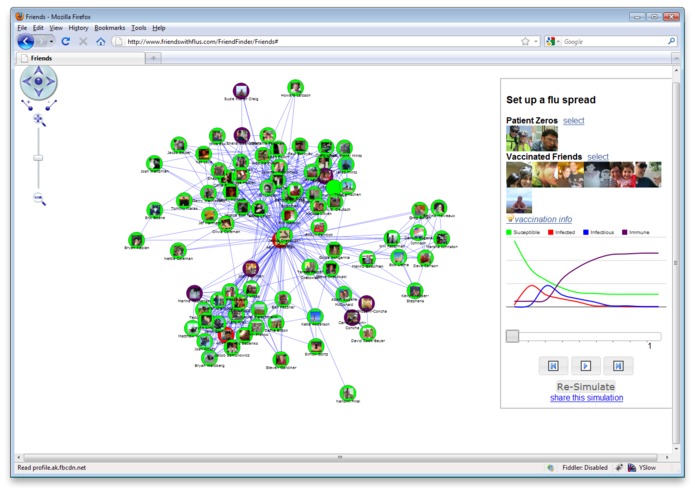This screenshot has height=494, width=695.
Task: Open the Tools menu
Action: click(139, 27)
